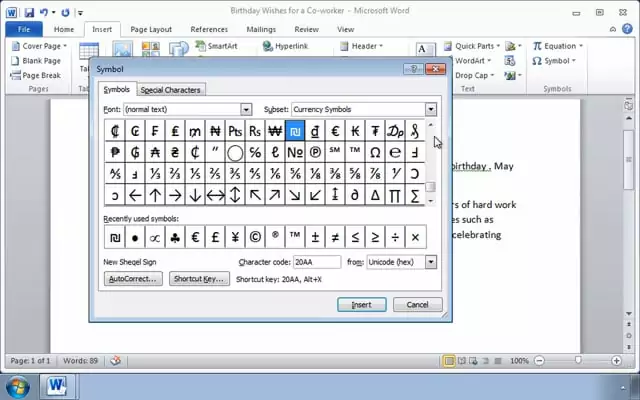Select club suit in recently used symbols
Viewport: 640px width, 400px height.
tap(175, 237)
